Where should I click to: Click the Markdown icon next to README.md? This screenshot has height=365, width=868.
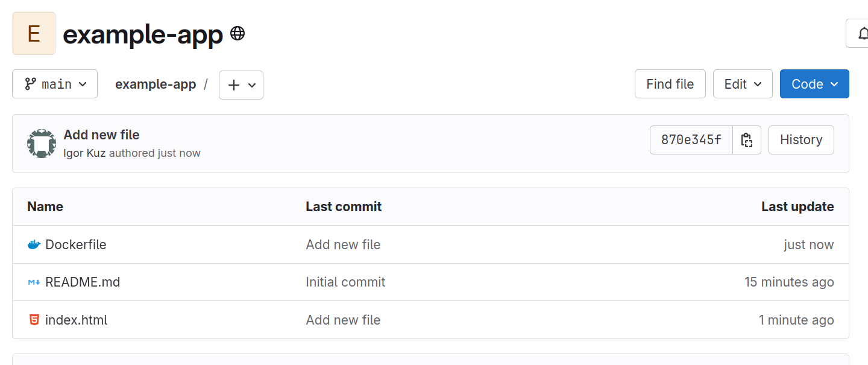[34, 282]
